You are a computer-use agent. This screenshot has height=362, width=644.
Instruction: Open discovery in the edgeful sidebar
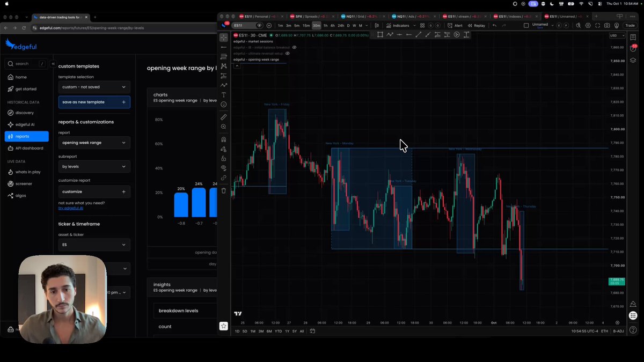point(26,113)
